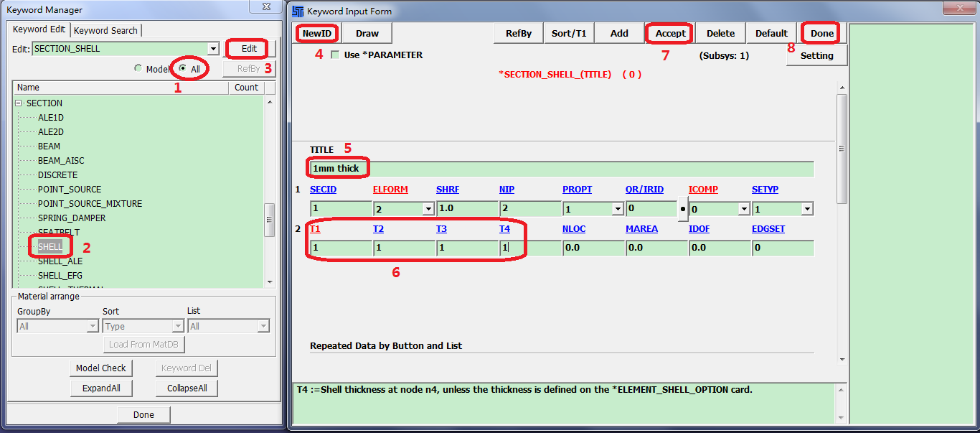Screen dimensions: 980x433
Task: Open the Edit keyword combo box dropdown
Action: tap(213, 49)
